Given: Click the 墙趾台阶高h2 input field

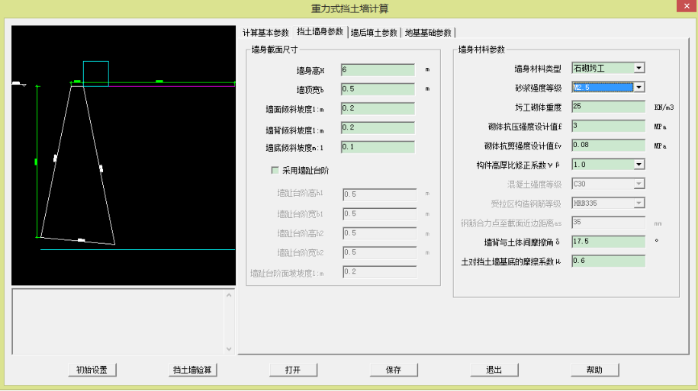Looking at the screenshot, I should pos(380,233).
